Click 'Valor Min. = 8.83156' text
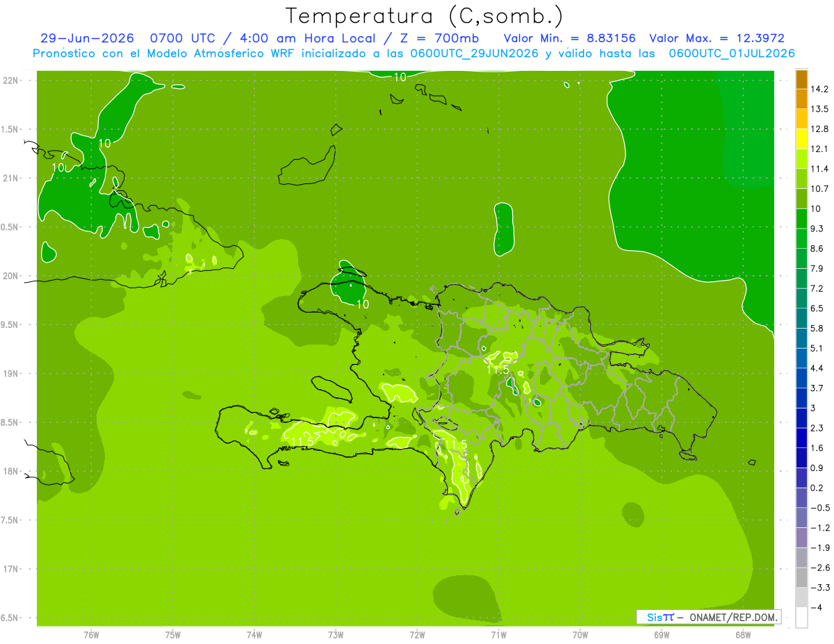The height and width of the screenshot is (644, 834). 569,38
